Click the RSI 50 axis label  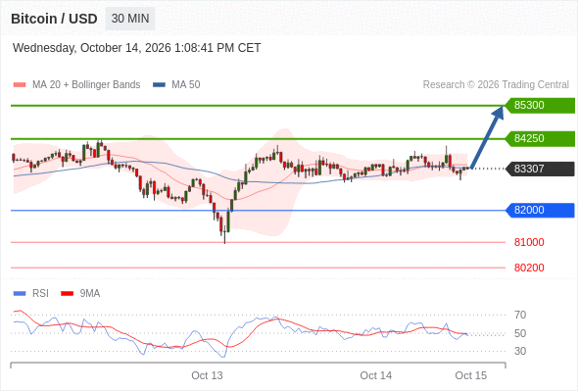tap(520, 333)
